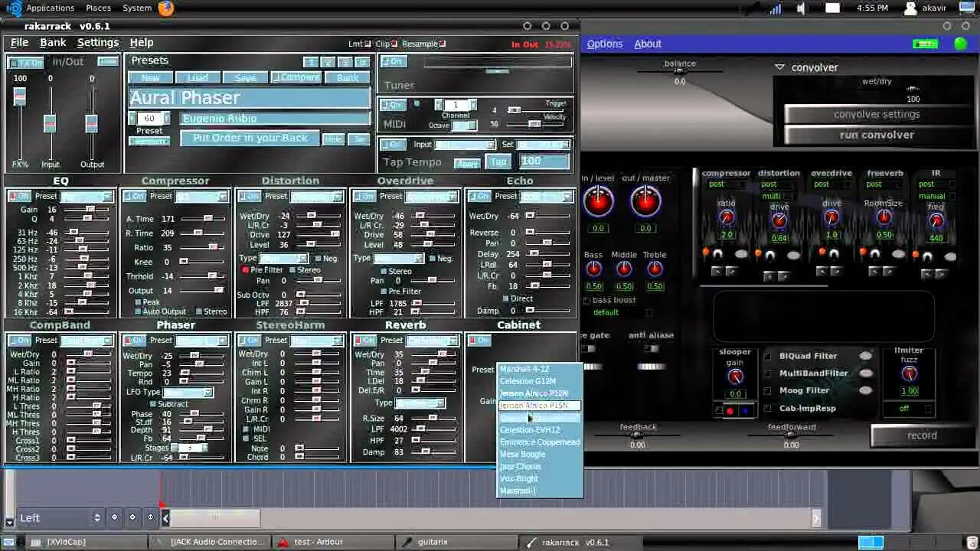Open the Phaser LFO Type dropdown
The height and width of the screenshot is (551, 980).
(x=188, y=393)
